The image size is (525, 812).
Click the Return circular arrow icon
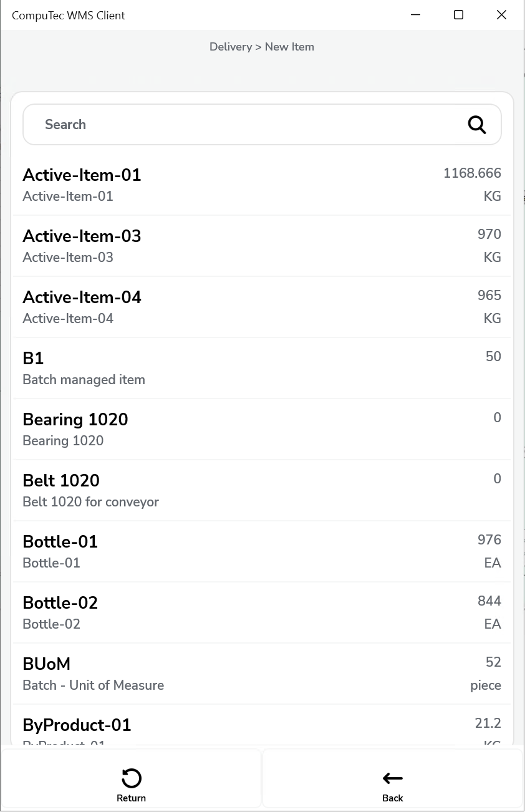(x=131, y=778)
